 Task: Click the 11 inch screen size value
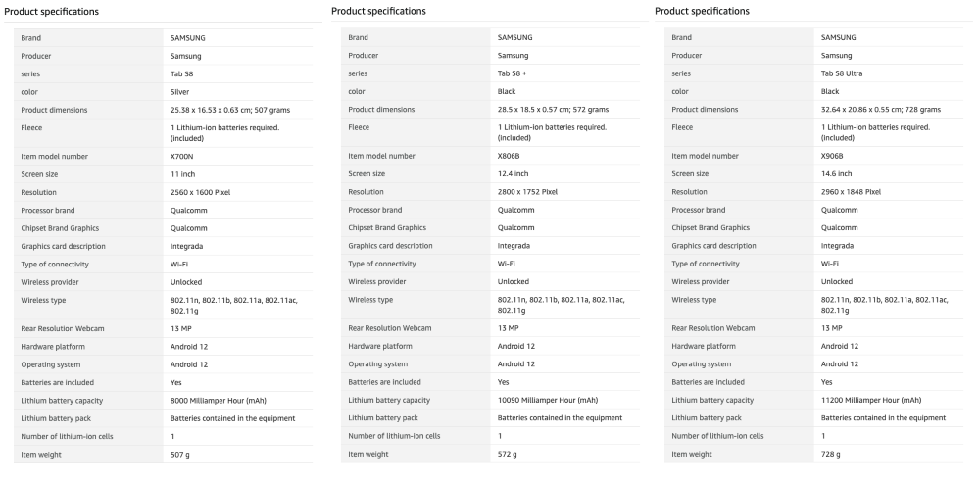pyautogui.click(x=183, y=173)
